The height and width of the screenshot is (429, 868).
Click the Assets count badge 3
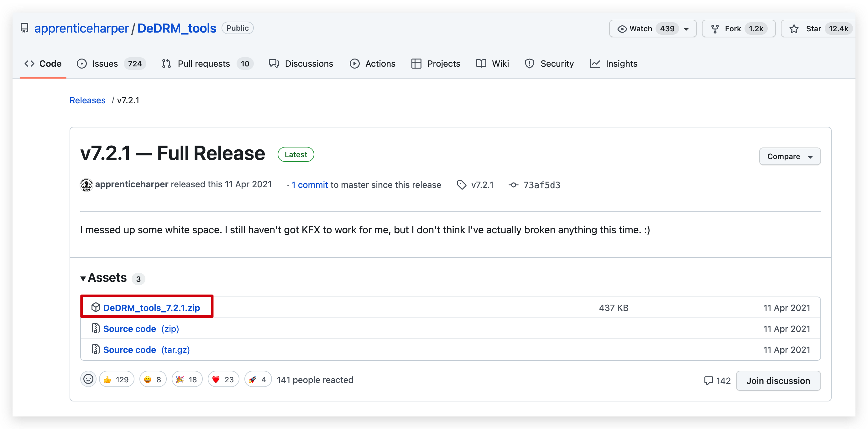(138, 279)
